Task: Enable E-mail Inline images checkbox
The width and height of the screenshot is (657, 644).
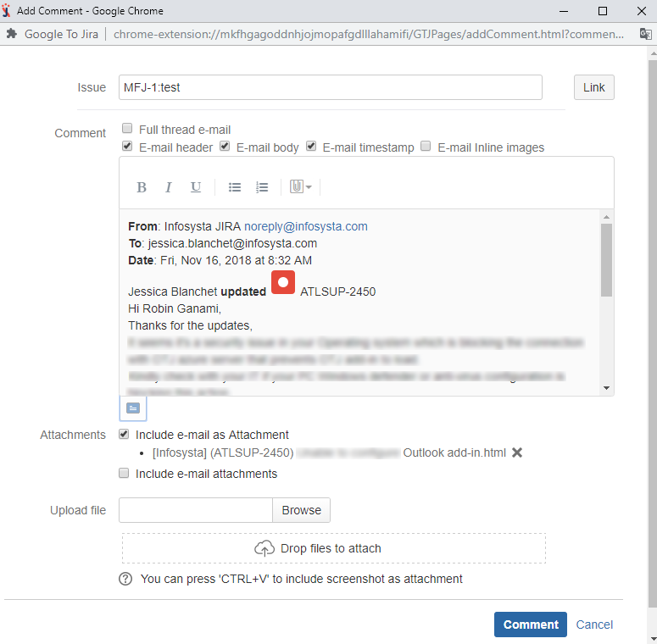Action: pyautogui.click(x=426, y=147)
